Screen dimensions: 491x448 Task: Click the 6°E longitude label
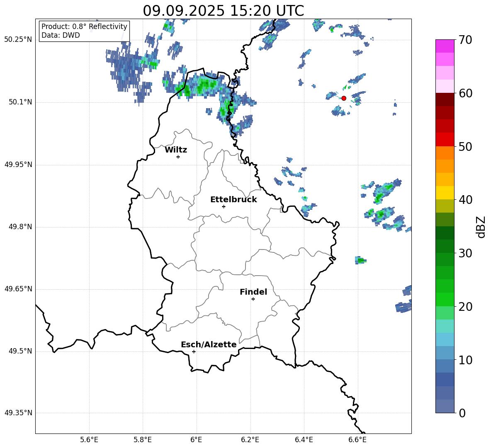[196, 440]
